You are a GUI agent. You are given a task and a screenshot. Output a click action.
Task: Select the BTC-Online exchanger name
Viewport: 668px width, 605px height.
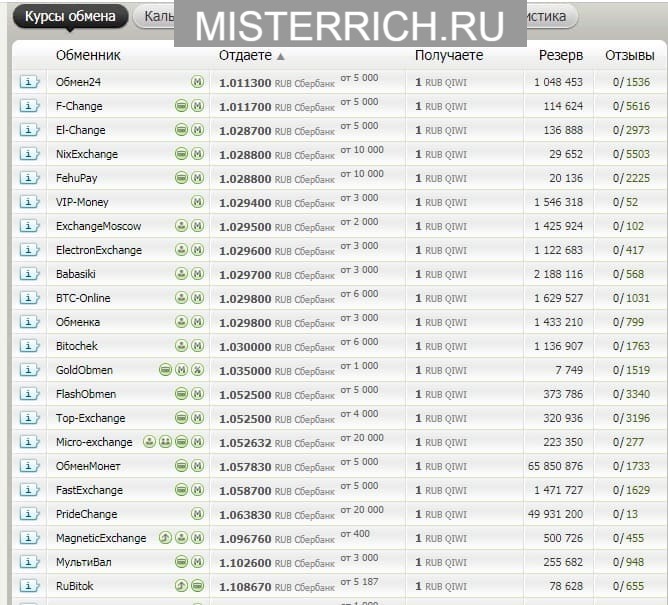[x=83, y=298]
